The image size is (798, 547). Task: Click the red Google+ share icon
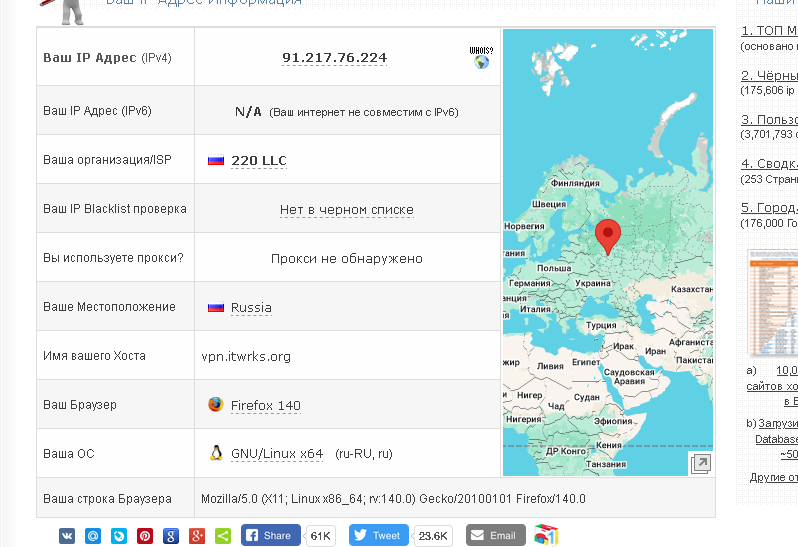(197, 536)
